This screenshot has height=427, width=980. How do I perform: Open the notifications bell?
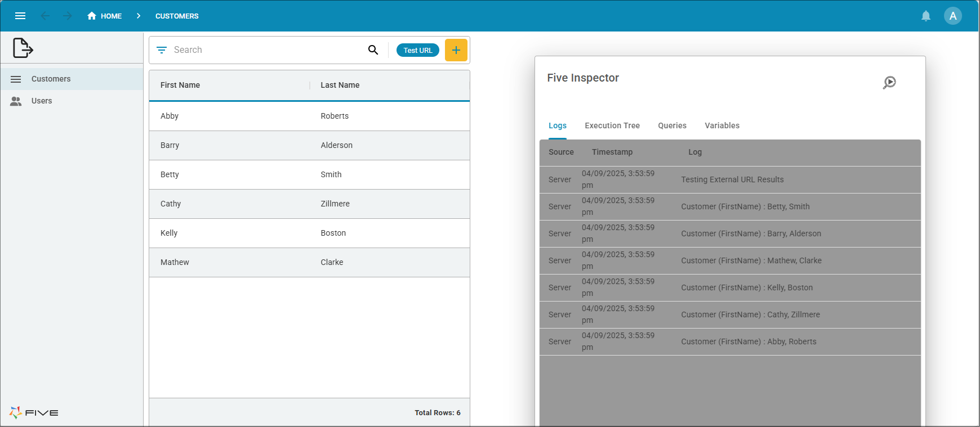926,16
